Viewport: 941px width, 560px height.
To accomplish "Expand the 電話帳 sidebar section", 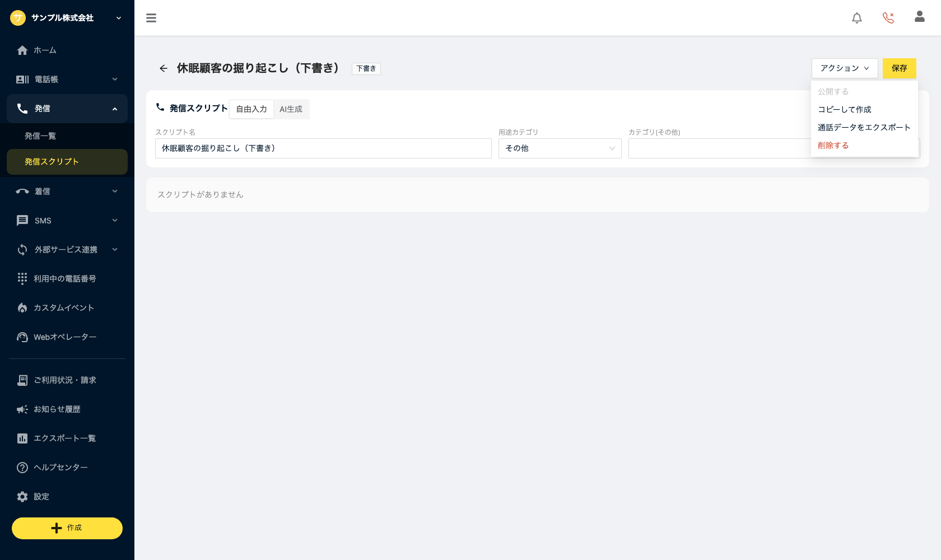I will [67, 80].
